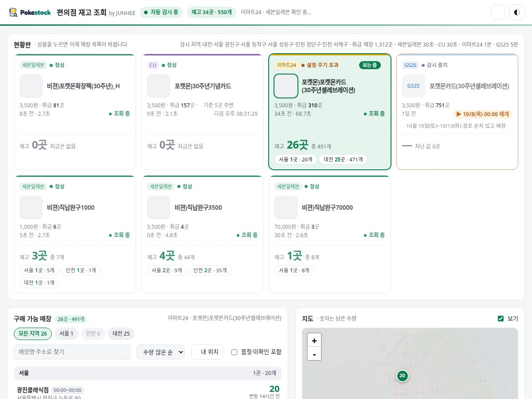Click the 이마트24 포켓몬카드 product thumbnail
Screen dimensions: 532x399
click(x=286, y=86)
